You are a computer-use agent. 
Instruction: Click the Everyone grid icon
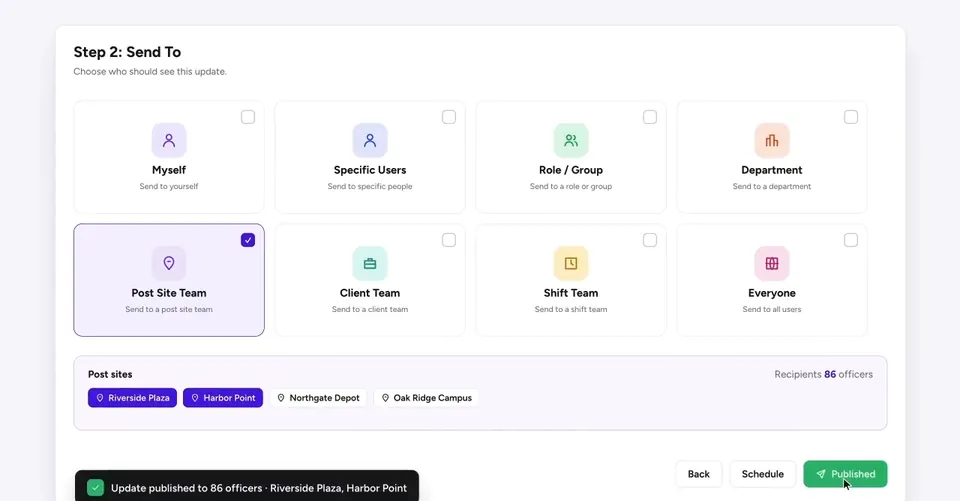pyautogui.click(x=771, y=263)
